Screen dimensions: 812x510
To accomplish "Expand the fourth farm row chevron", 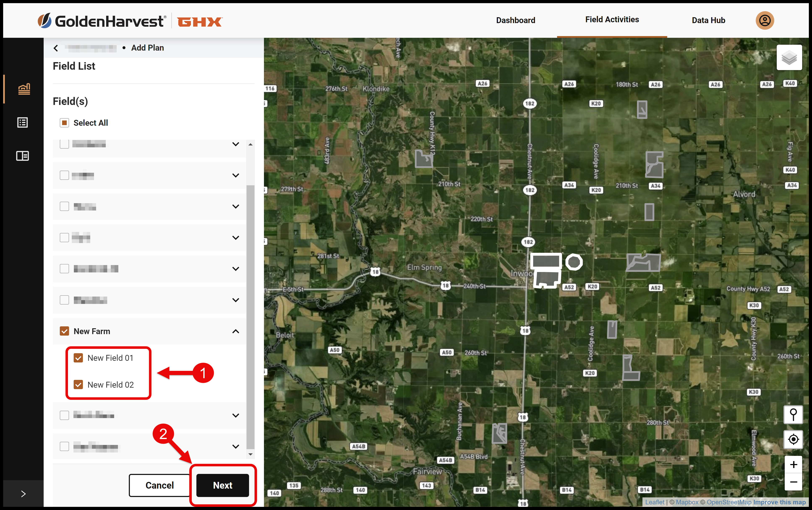I will point(236,238).
